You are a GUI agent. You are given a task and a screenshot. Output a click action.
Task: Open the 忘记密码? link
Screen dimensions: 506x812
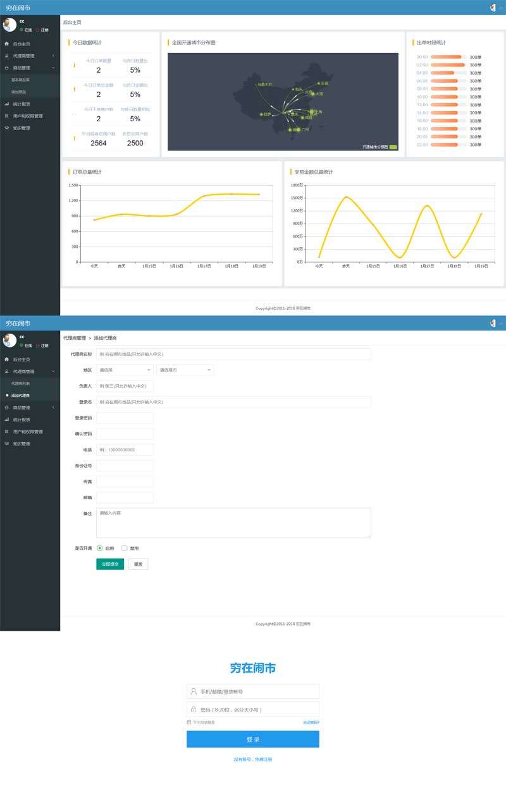311,722
